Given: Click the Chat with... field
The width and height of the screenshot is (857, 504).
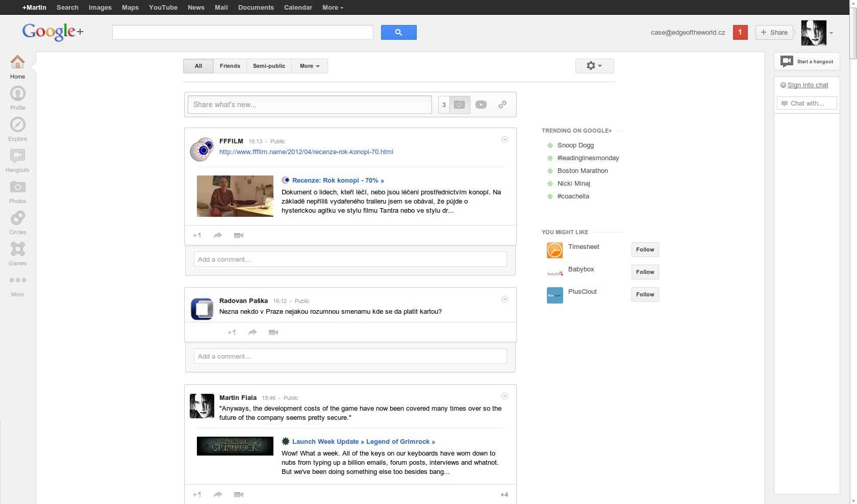Looking at the screenshot, I should coord(807,103).
